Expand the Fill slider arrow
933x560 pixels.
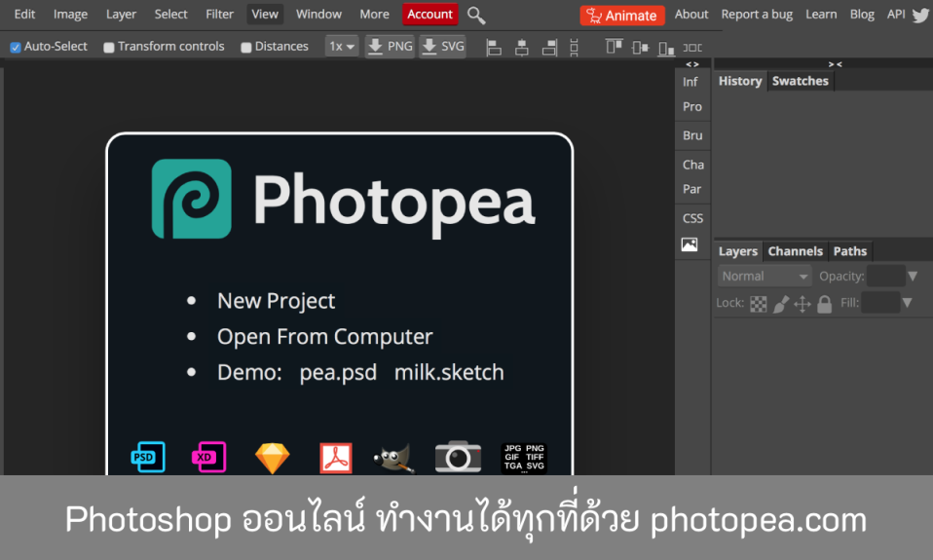907,303
